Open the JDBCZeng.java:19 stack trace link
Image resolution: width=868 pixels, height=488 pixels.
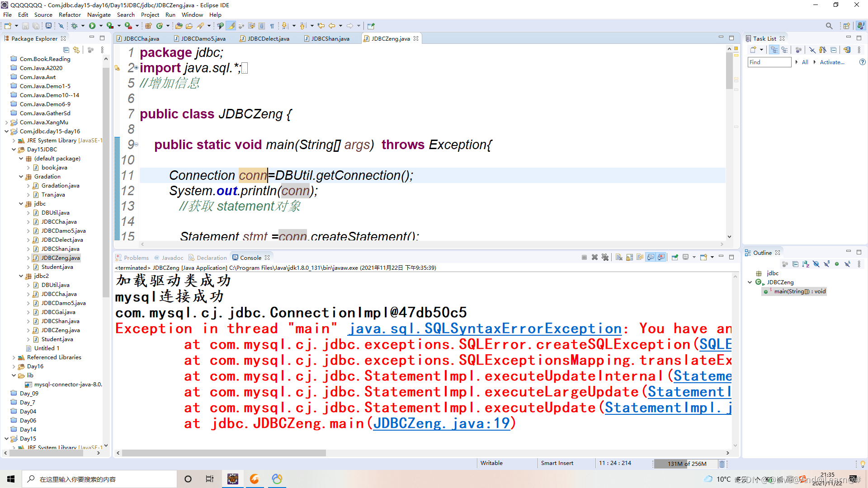[441, 423]
